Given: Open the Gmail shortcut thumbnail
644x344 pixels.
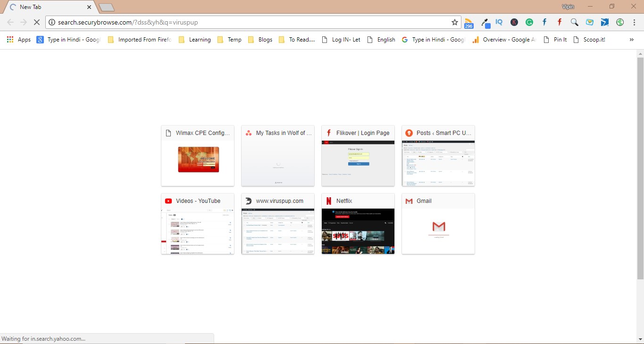Looking at the screenshot, I should tap(438, 224).
